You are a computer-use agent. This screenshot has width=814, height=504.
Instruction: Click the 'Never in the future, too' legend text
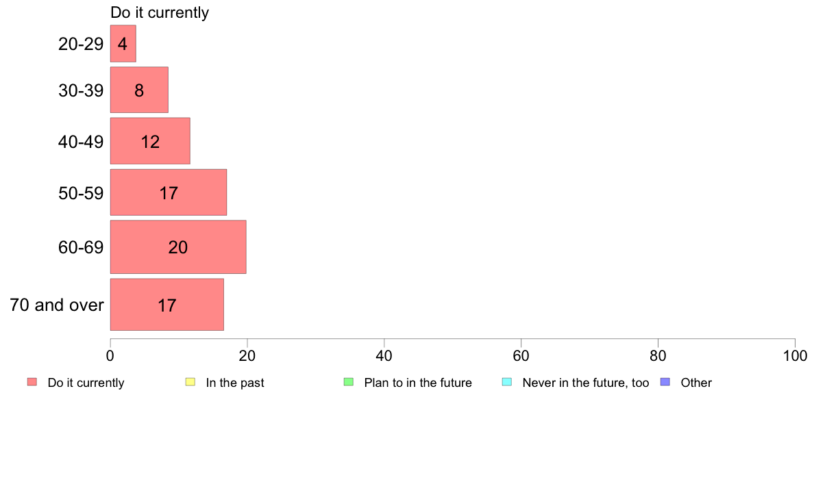tap(586, 383)
